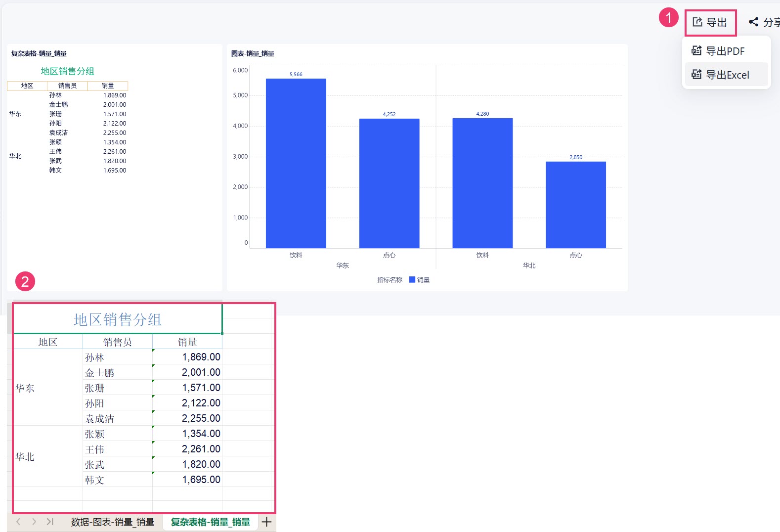
Task: Add a new sheet with the plus icon
Action: click(267, 522)
